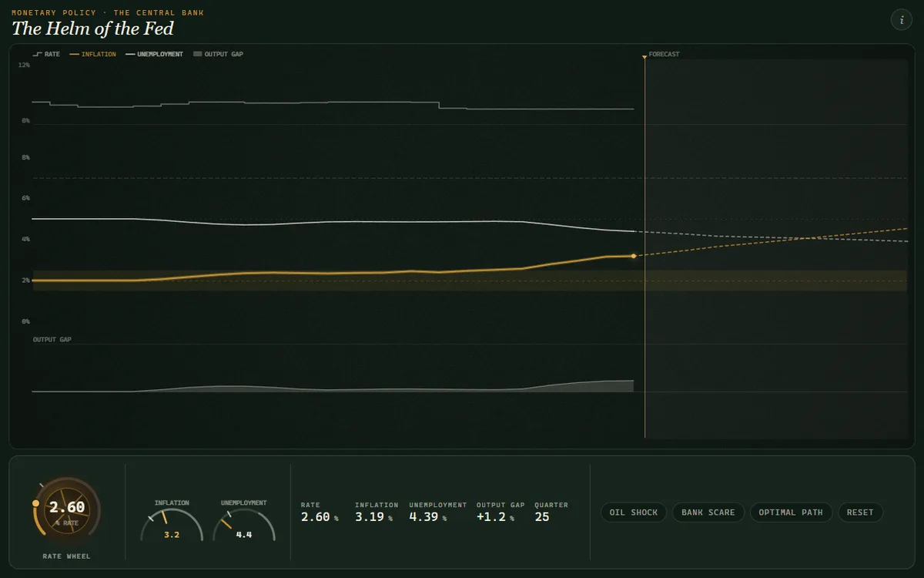The height and width of the screenshot is (578, 924).
Task: Click the Quarter 25 readout
Action: 551,512
